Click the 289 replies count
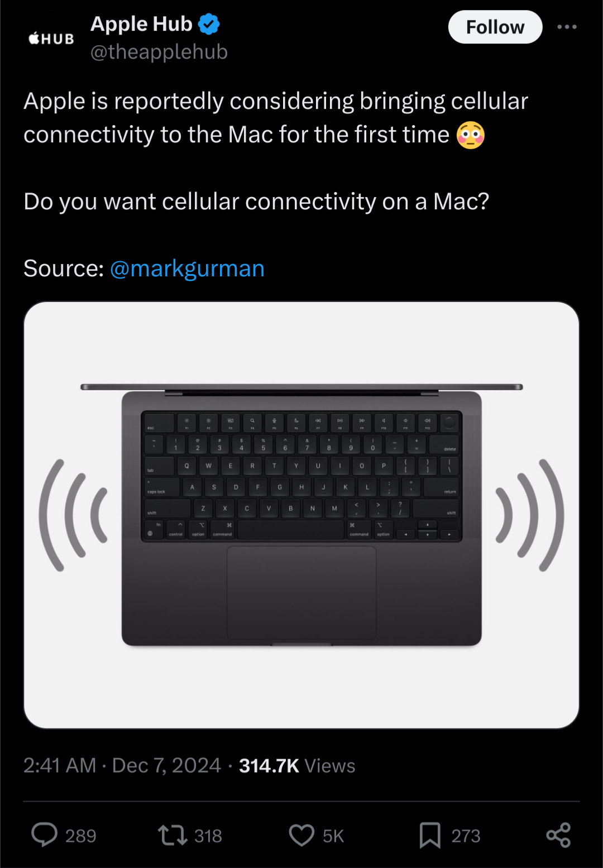 pos(81,836)
